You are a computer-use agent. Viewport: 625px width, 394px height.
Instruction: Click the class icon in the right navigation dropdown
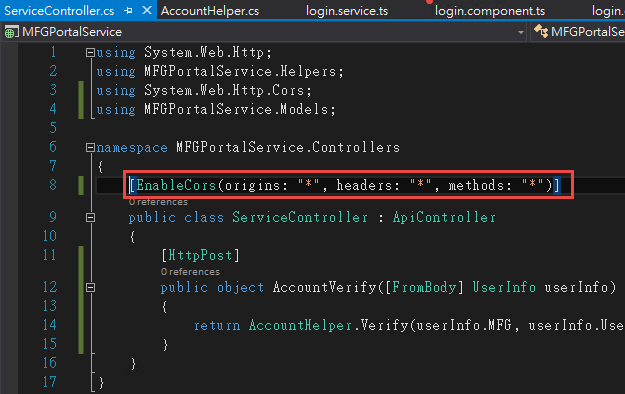[540, 31]
